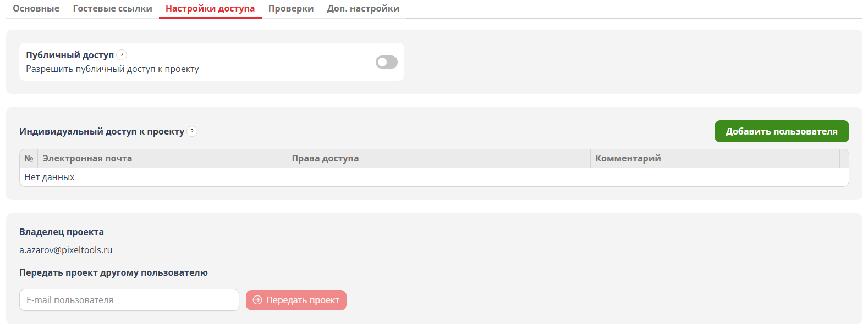
Task: Enable public access to the project
Action: coord(386,62)
